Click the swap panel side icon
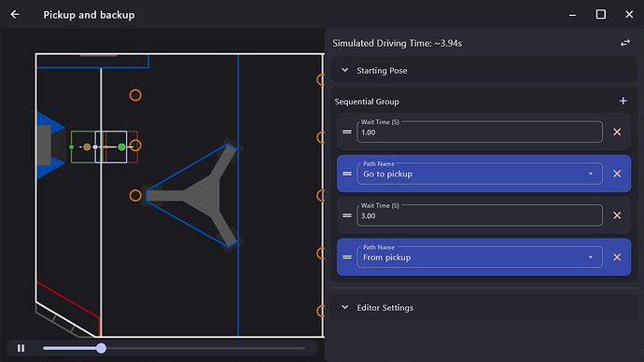Screen dimensions: 644x362 click(625, 43)
